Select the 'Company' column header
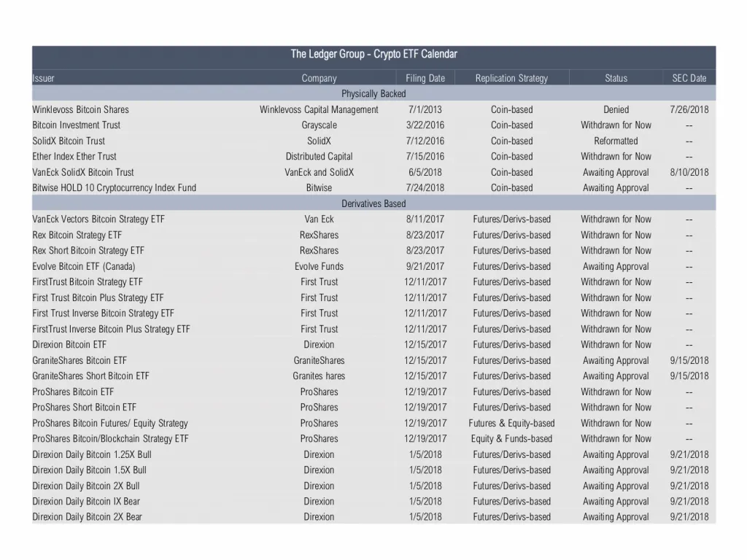The width and height of the screenshot is (747, 560). pyautogui.click(x=320, y=78)
